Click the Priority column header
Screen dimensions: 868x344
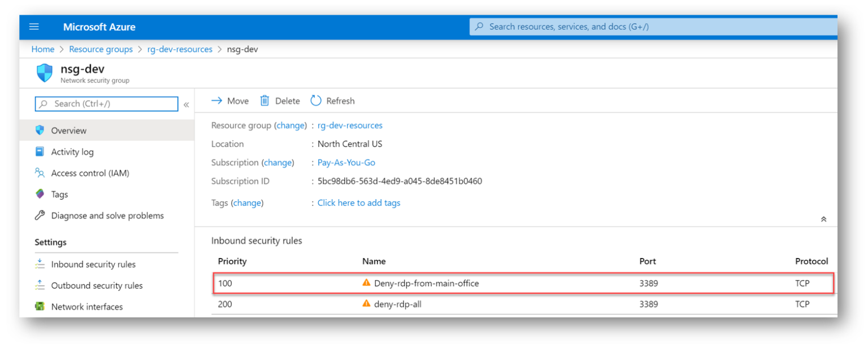click(232, 261)
